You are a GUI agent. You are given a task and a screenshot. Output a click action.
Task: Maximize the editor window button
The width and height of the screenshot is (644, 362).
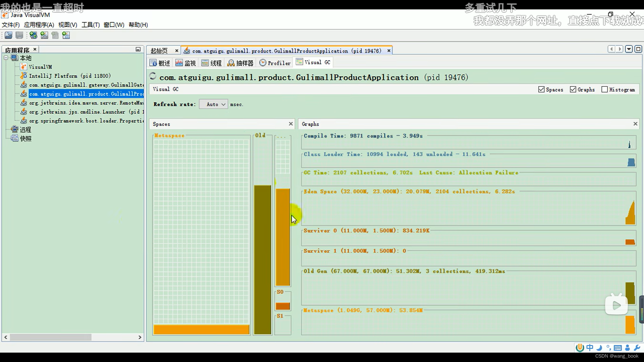pos(638,49)
